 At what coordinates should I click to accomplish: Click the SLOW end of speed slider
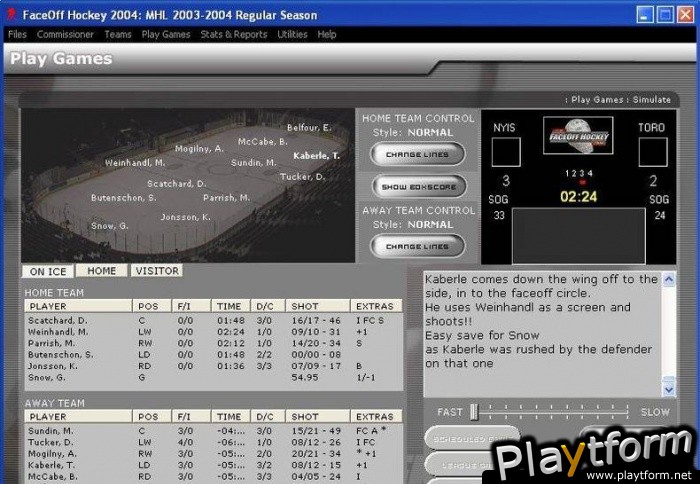tap(654, 412)
